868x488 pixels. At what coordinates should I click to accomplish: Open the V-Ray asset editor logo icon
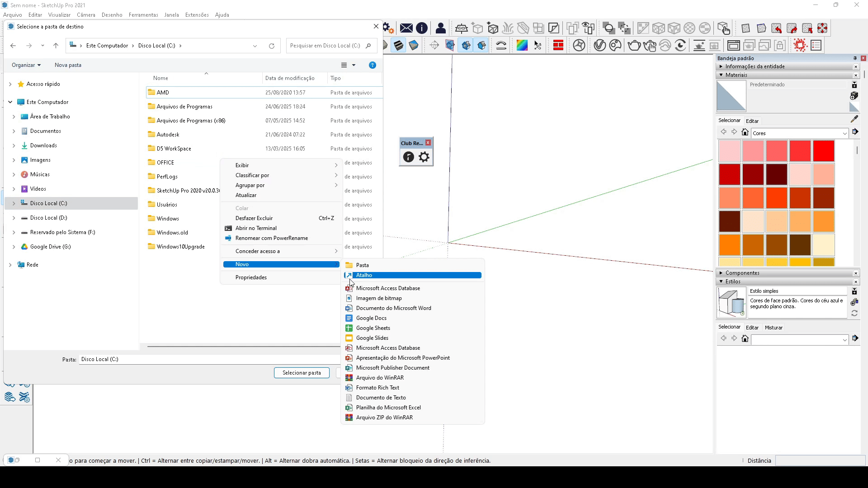point(599,46)
